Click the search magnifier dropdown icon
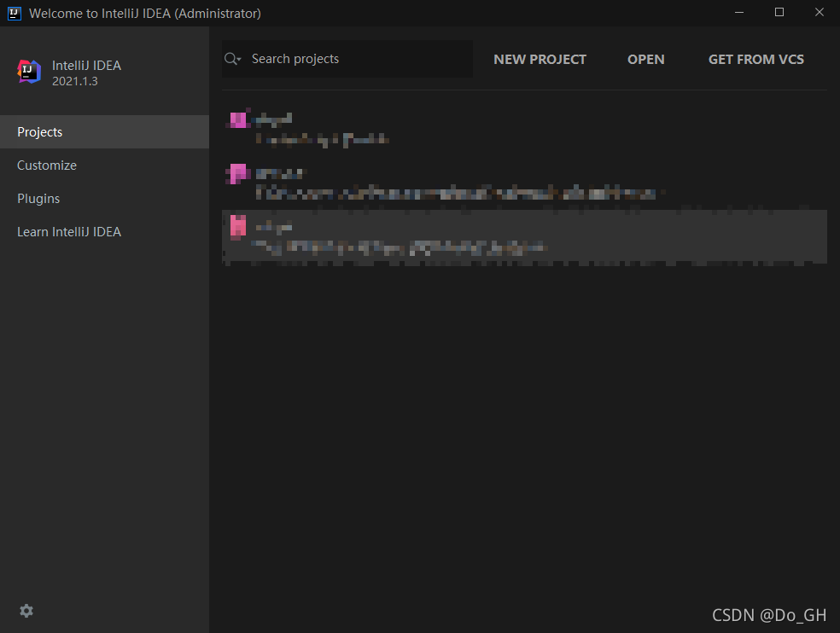840x633 pixels. [x=232, y=59]
